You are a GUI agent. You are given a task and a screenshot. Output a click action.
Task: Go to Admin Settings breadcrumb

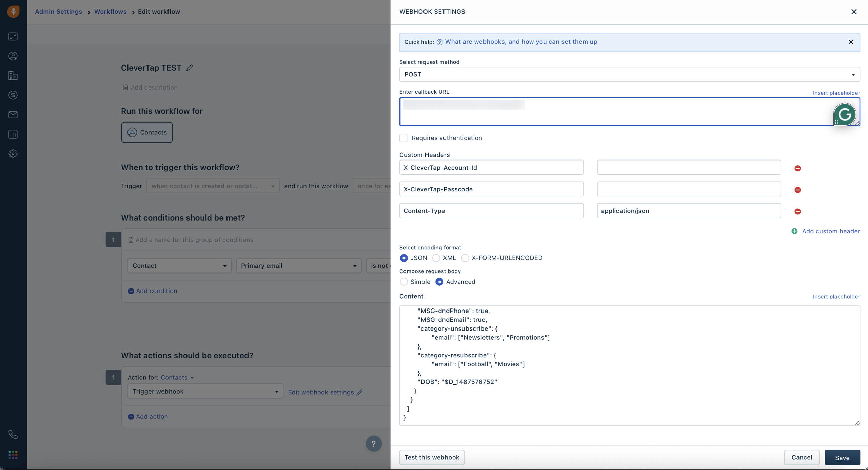click(x=58, y=12)
